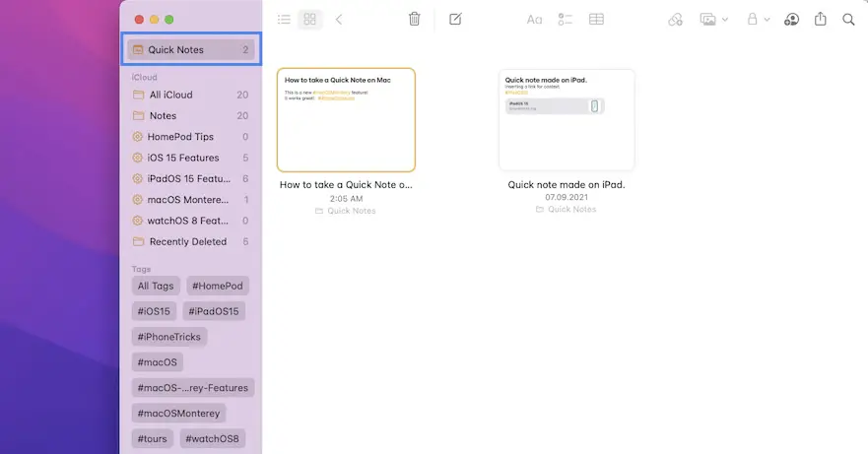Open the photos media icon
868x454 pixels.
[707, 20]
